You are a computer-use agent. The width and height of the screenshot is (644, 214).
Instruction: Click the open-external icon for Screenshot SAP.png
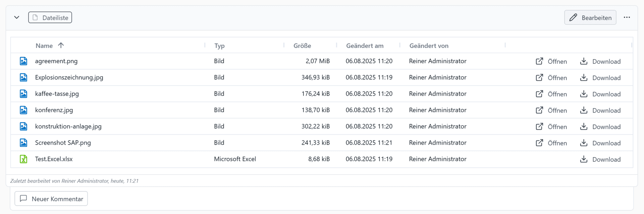click(539, 143)
